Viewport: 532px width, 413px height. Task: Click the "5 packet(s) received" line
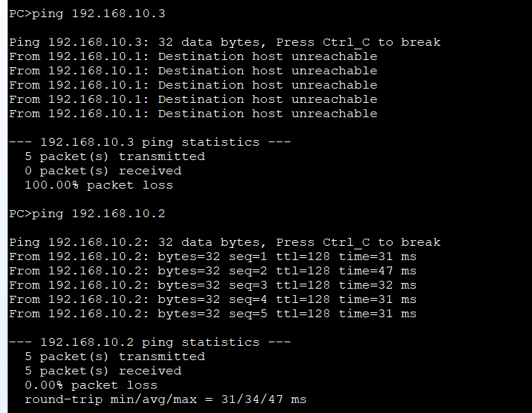(103, 371)
